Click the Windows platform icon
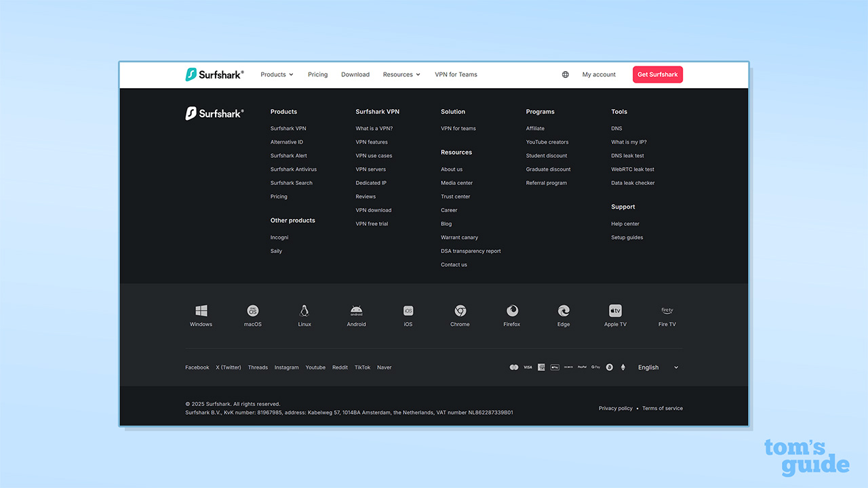Viewport: 868px width, 488px height. tap(201, 311)
